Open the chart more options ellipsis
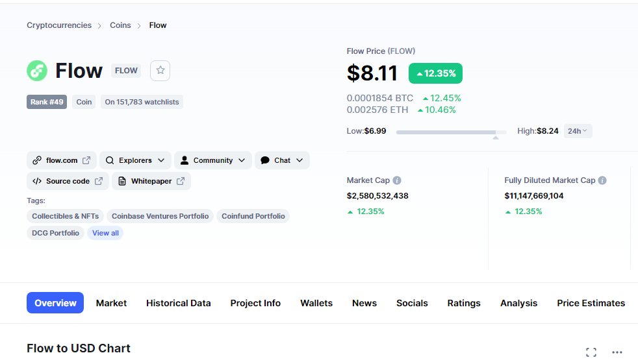 point(617,352)
